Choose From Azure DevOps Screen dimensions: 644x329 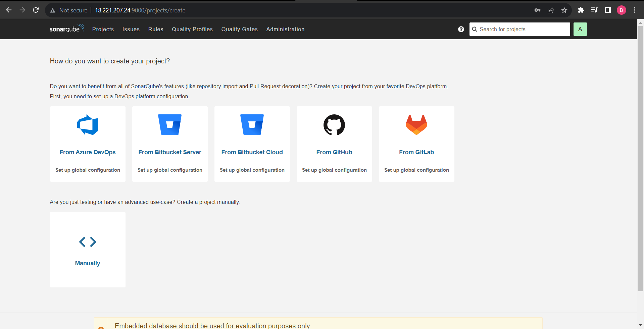(x=88, y=152)
